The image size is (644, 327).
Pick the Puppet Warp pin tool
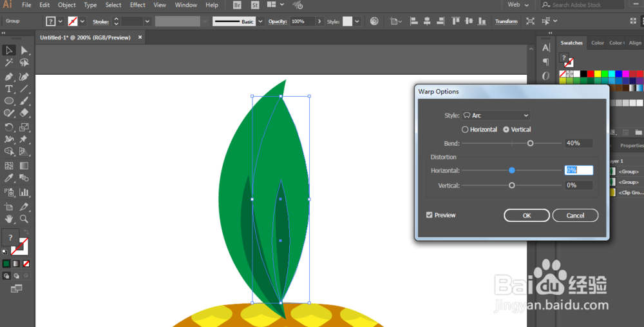(x=24, y=139)
